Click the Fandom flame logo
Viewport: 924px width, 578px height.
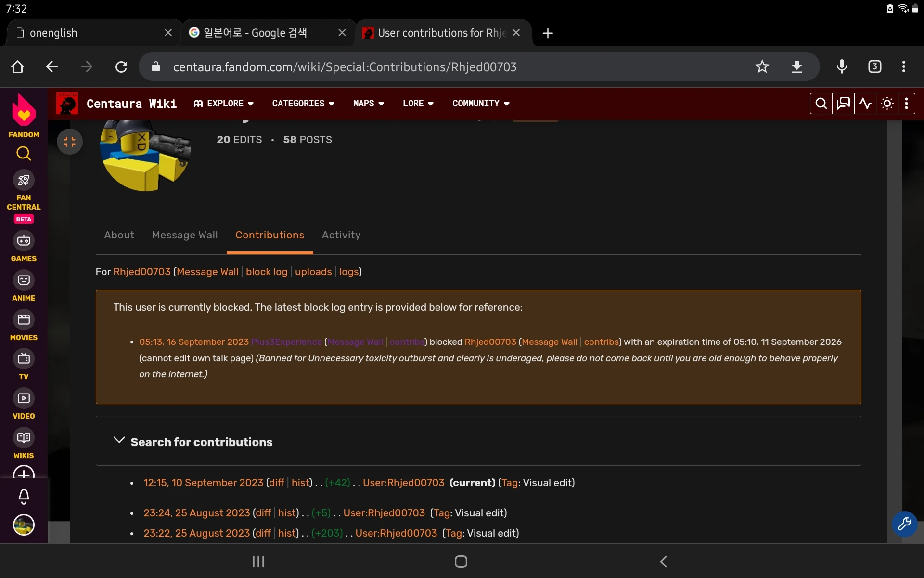click(x=24, y=110)
